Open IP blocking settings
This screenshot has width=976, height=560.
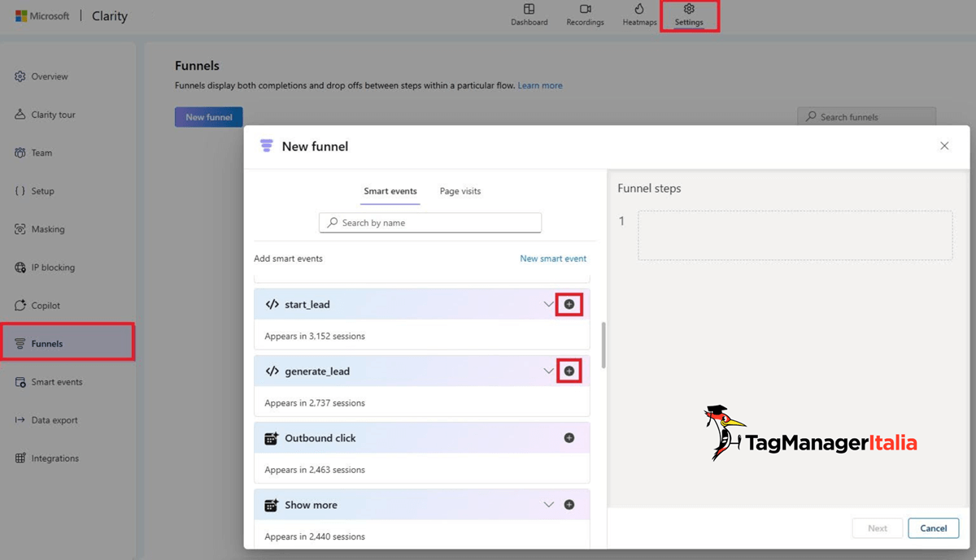coord(57,267)
